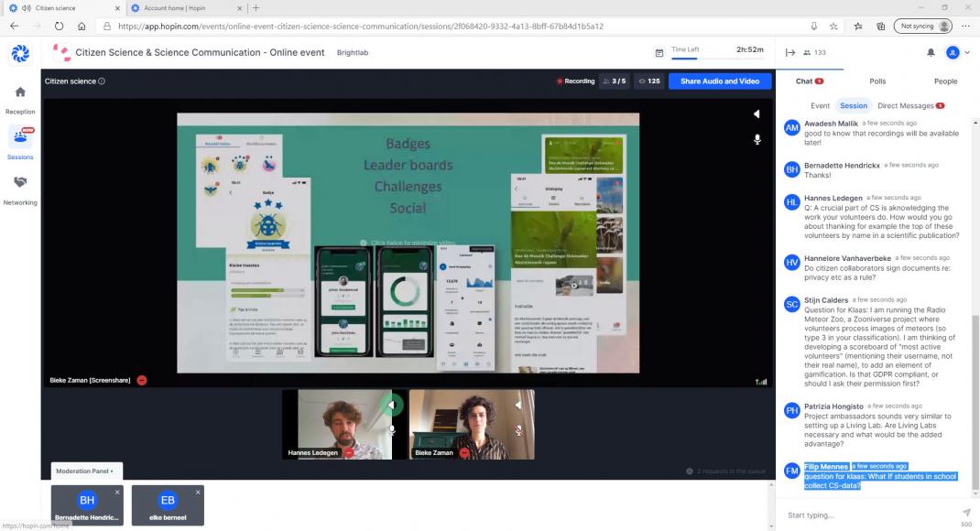980x531 pixels.
Task: Reload the page with refresh icon
Action: pos(59,27)
